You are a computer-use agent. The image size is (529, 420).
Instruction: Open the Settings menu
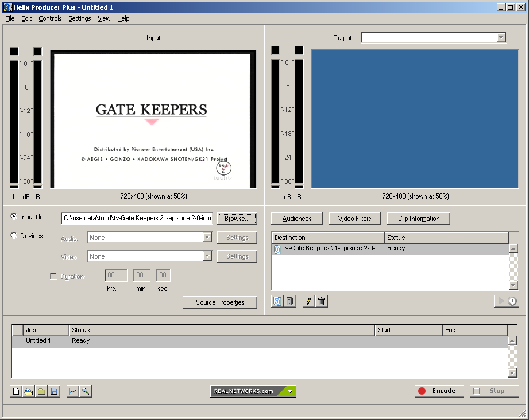click(x=80, y=18)
